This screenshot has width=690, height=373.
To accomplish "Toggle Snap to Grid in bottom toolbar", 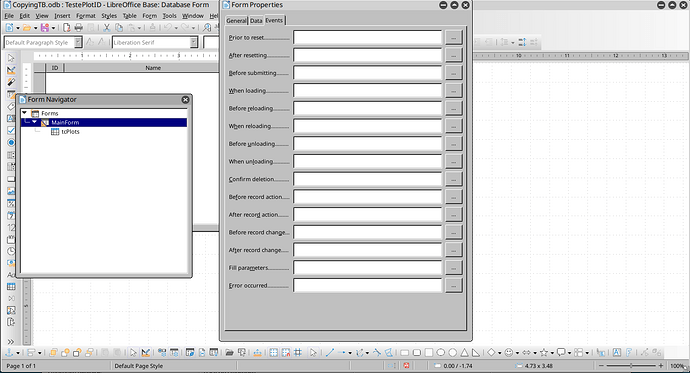I will click(286, 352).
